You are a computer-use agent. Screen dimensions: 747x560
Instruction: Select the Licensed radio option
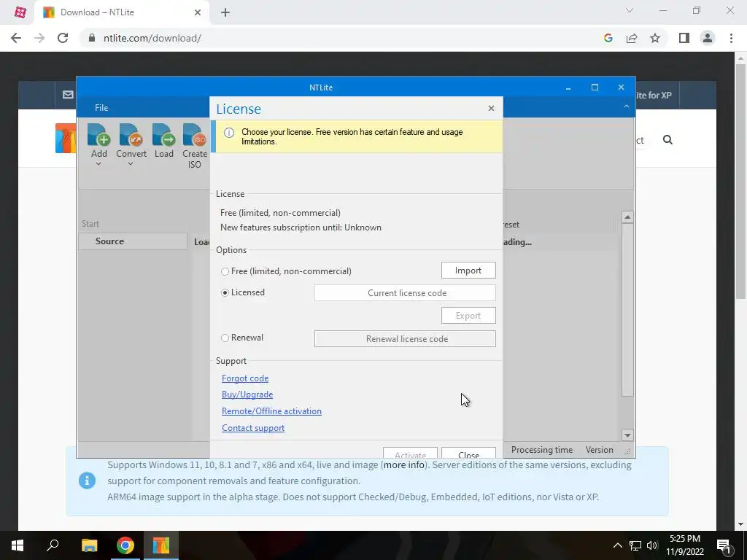pyautogui.click(x=225, y=293)
